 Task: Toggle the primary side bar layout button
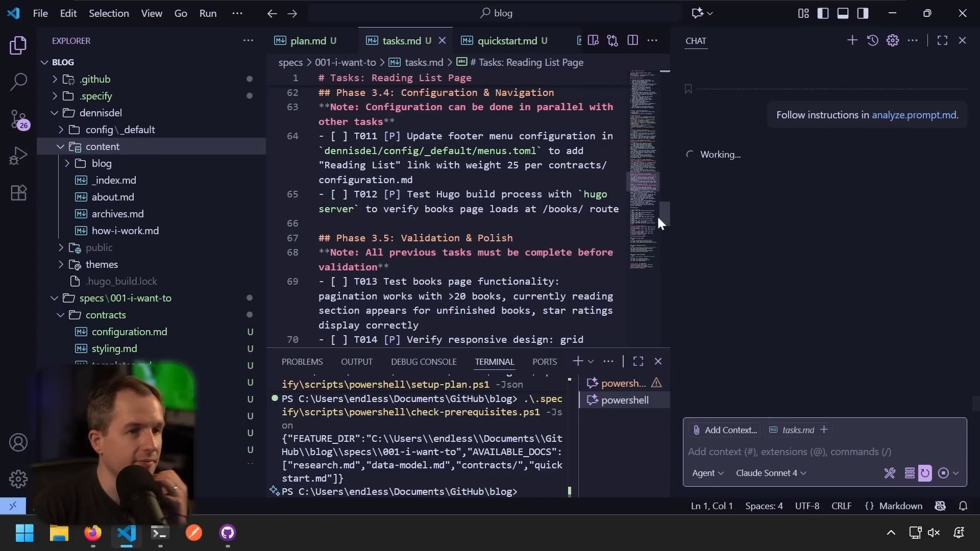click(x=823, y=13)
